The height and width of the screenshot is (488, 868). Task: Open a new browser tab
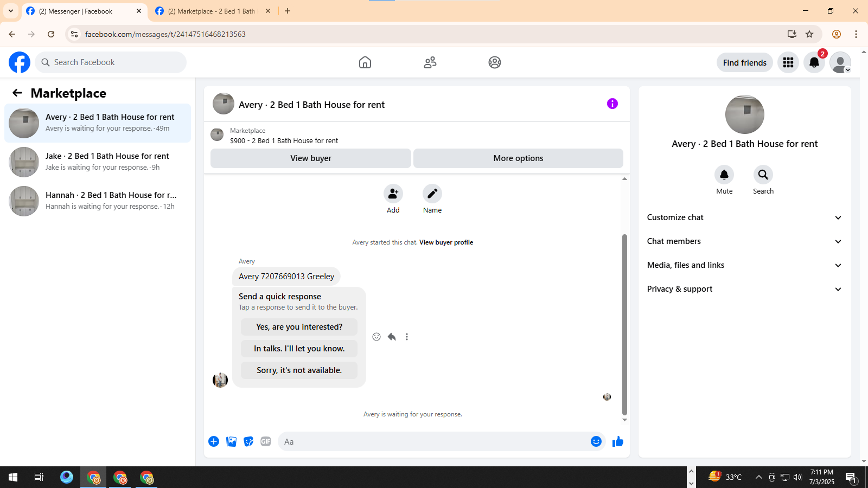coord(288,11)
